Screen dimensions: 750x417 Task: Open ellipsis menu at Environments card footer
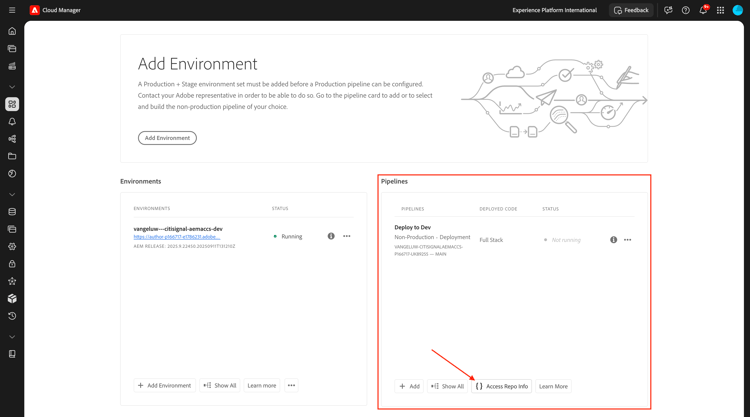tap(291, 385)
